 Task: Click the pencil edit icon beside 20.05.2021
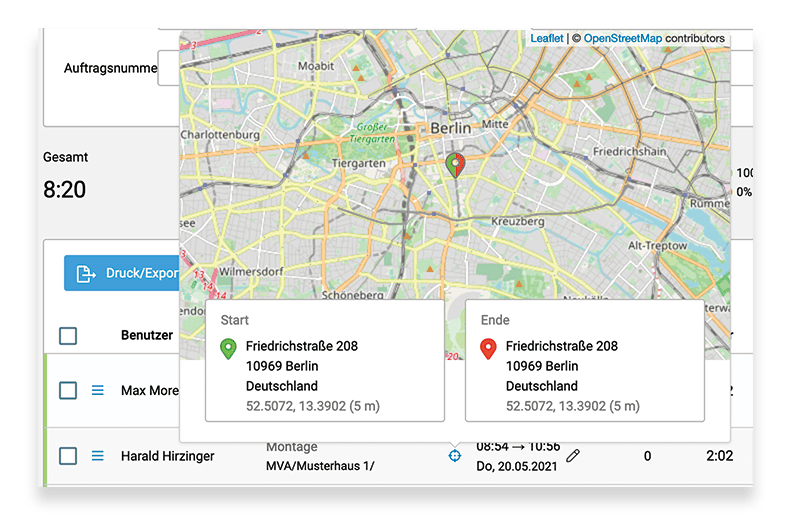[x=573, y=456]
